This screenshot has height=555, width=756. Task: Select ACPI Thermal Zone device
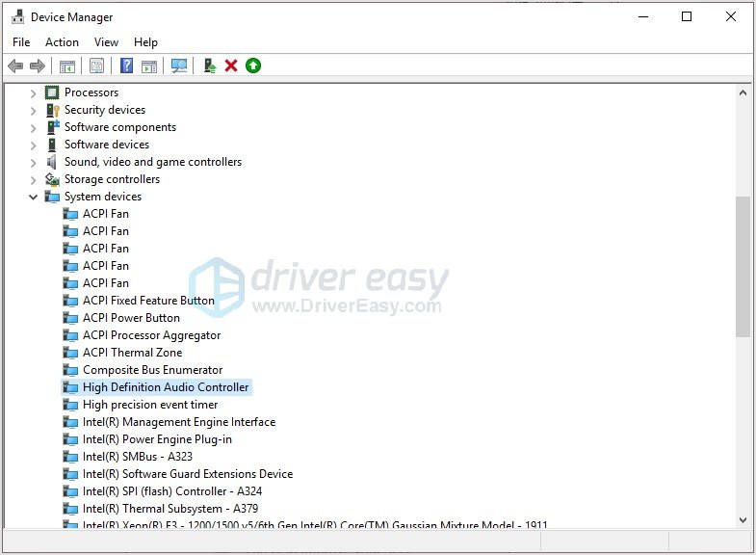[x=132, y=353]
